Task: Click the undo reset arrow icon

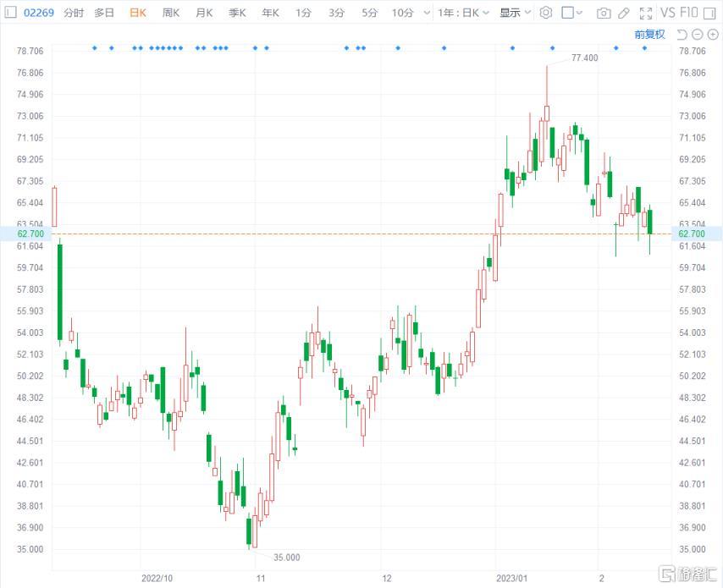Action: click(681, 34)
